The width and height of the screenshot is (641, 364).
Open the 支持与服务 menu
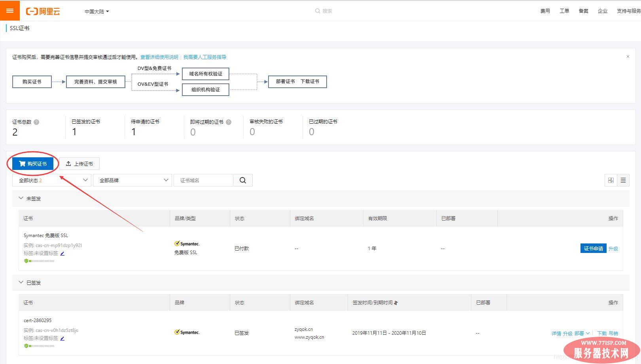click(x=628, y=11)
